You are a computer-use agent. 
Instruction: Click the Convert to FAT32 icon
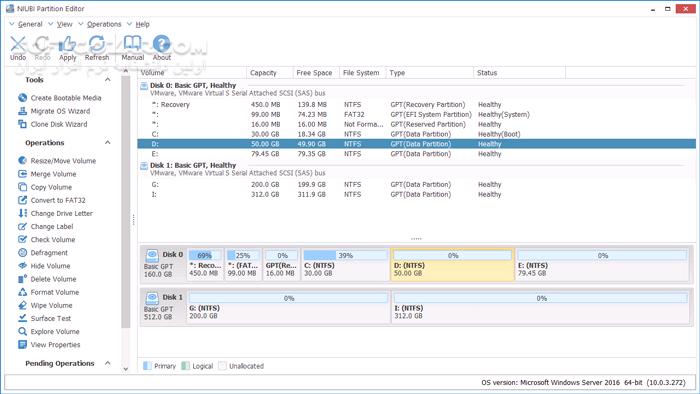22,200
